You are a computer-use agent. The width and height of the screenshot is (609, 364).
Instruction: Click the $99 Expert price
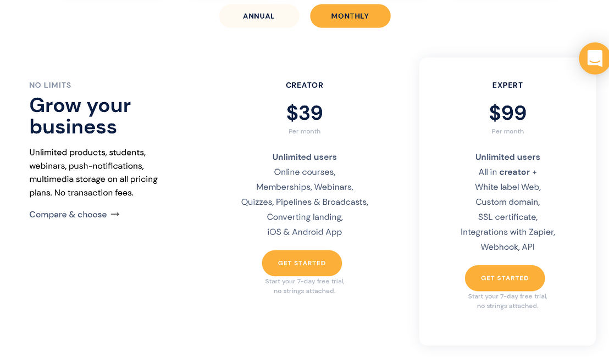pos(507,113)
